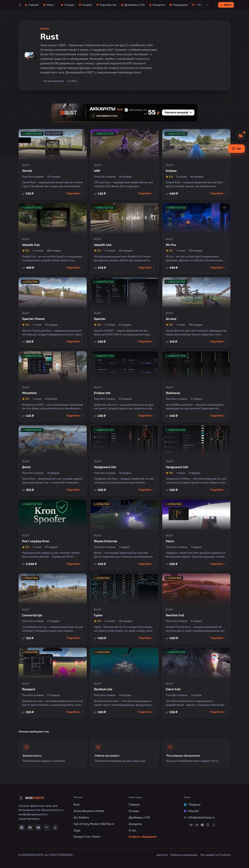The width and height of the screenshot is (249, 868).
Task: Open the Чат floating button
Action: (x=237, y=149)
